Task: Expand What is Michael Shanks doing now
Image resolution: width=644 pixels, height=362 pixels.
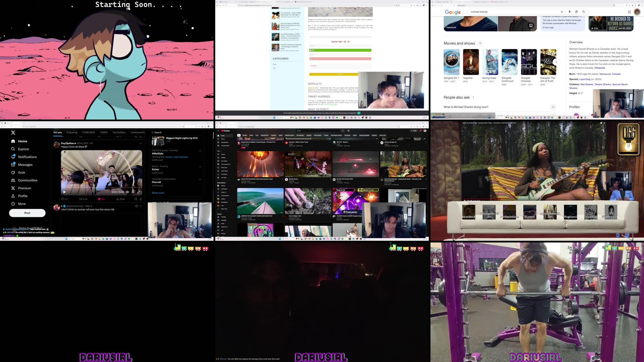Action: [x=553, y=107]
